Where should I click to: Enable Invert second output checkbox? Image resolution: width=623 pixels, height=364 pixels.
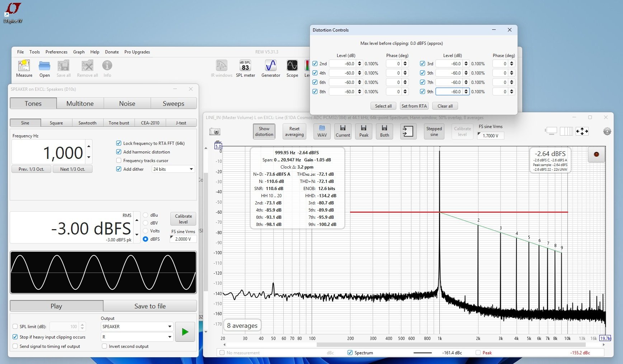(104, 346)
